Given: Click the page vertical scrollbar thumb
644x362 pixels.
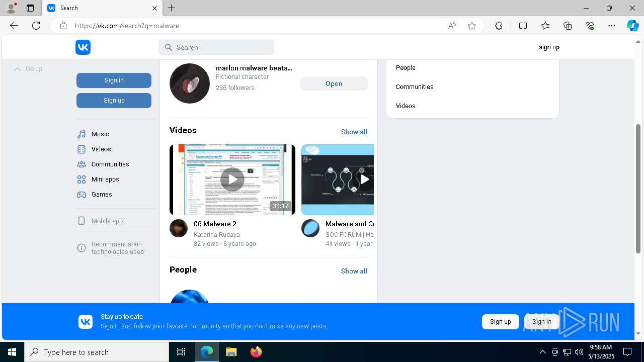Looking at the screenshot, I should pyautogui.click(x=638, y=189).
